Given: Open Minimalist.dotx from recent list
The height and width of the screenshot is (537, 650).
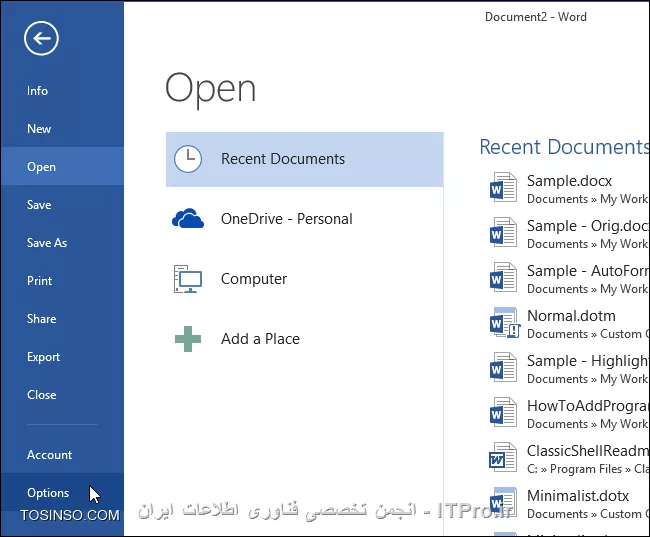Looking at the screenshot, I should (x=565, y=504).
